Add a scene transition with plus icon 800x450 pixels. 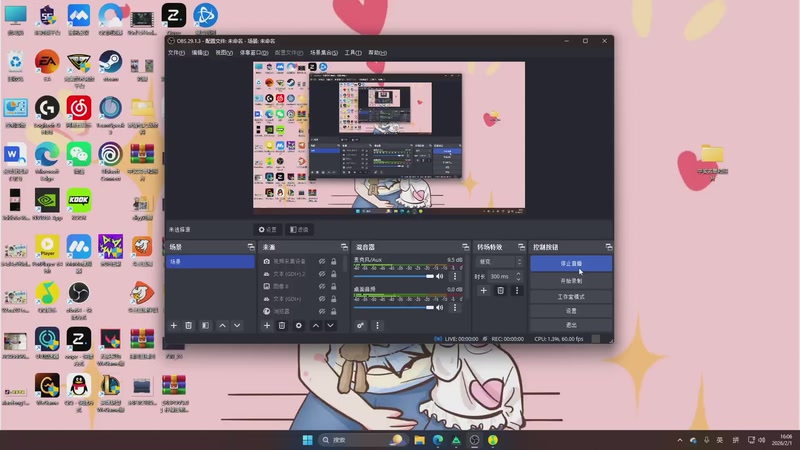484,290
